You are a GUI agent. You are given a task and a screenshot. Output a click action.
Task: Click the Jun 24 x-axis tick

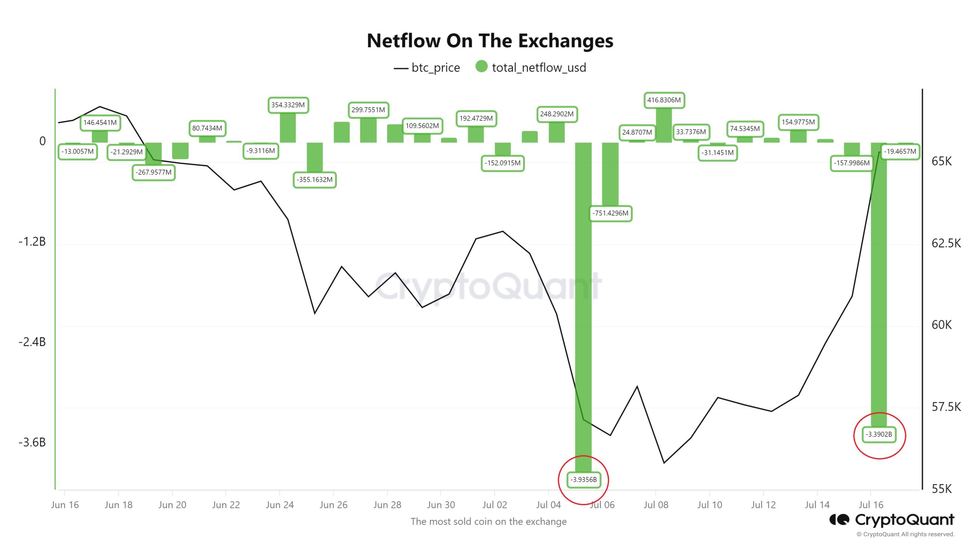click(x=280, y=505)
